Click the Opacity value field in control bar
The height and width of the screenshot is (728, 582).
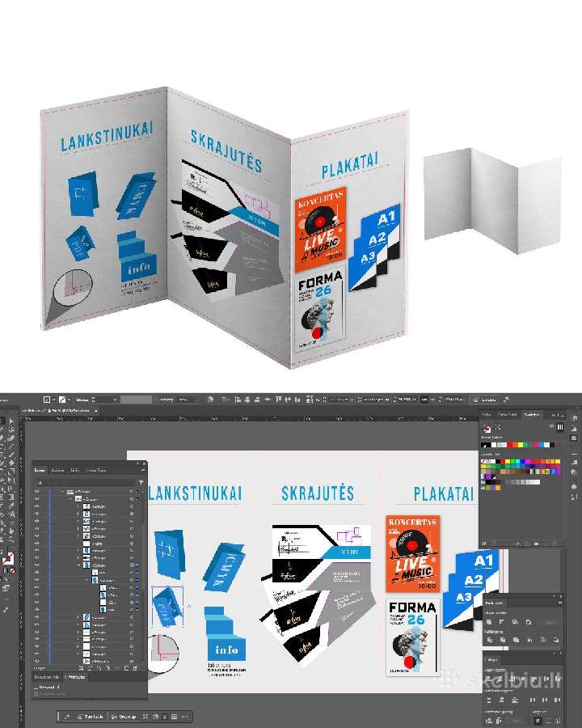pyautogui.click(x=188, y=400)
